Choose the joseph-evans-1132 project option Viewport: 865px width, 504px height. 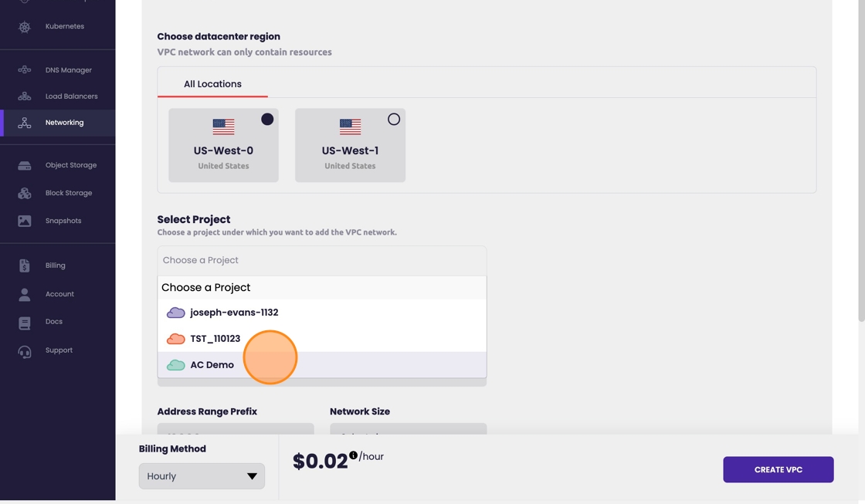(234, 313)
